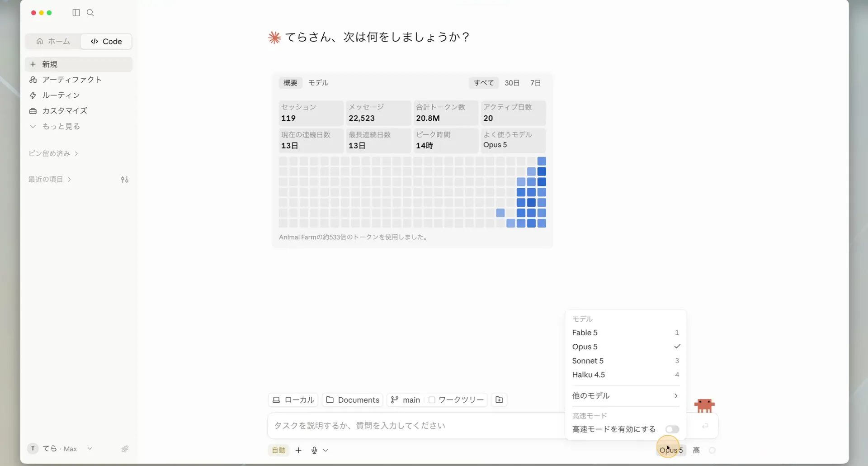
Task: Open the ローカル environment selector
Action: 293,400
